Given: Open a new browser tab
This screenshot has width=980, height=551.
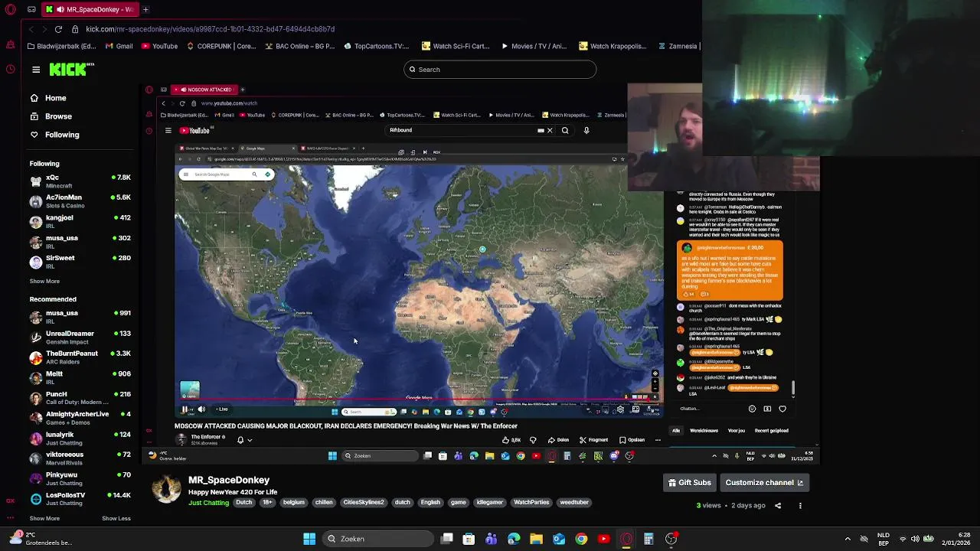Looking at the screenshot, I should (x=145, y=9).
